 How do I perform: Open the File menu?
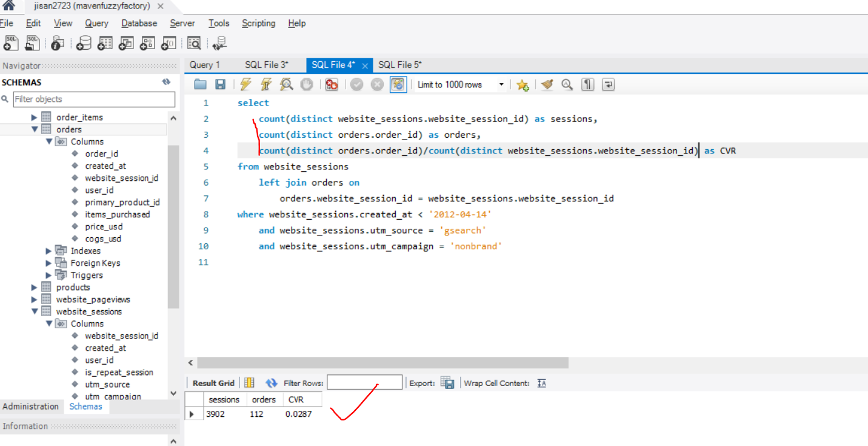6,23
